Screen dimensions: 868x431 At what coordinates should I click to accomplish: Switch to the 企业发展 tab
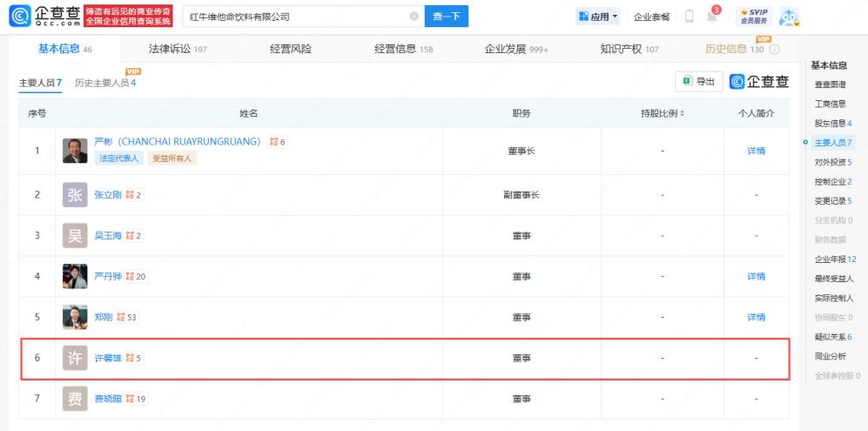[x=516, y=49]
